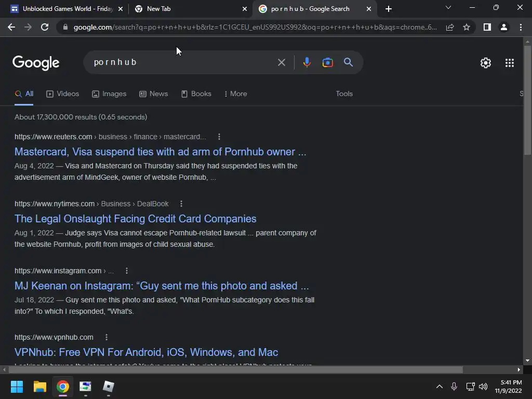The width and height of the screenshot is (532, 399).
Task: Open the tab search chevron in the title bar
Action: (448, 7)
